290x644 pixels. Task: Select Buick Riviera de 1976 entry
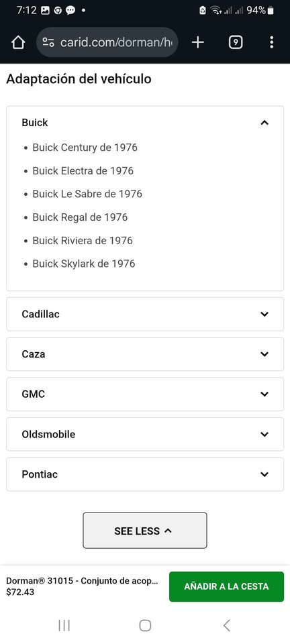point(83,240)
